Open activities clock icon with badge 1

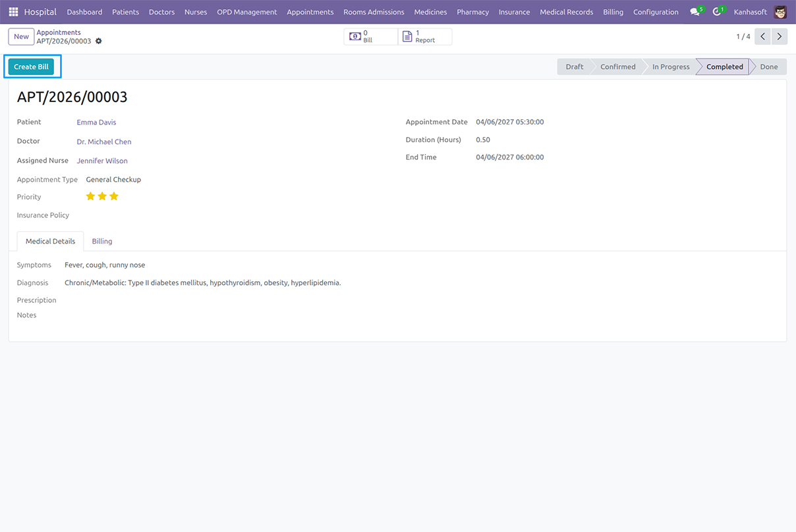718,12
